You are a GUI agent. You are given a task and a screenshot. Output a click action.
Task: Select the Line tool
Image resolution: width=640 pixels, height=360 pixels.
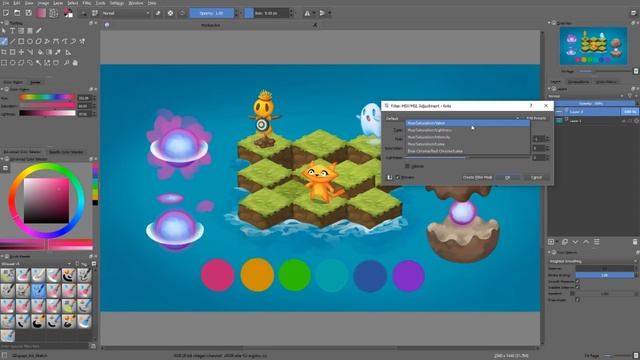pyautogui.click(x=12, y=41)
